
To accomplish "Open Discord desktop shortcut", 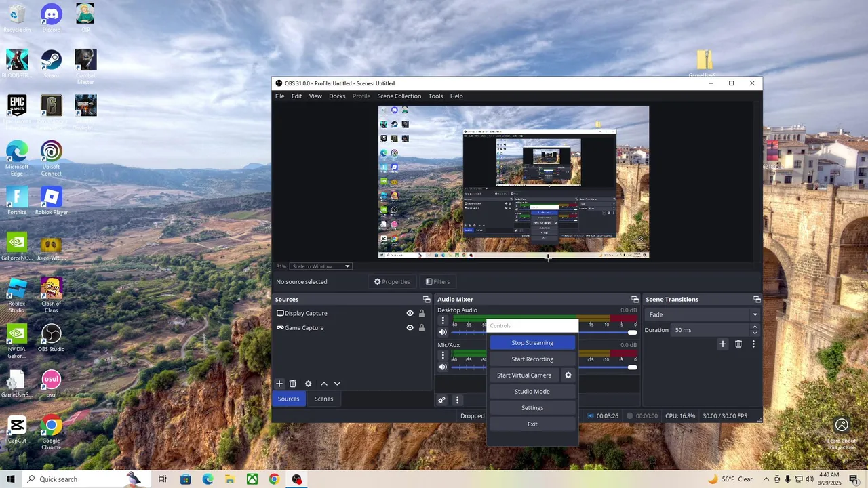I will coord(51,18).
